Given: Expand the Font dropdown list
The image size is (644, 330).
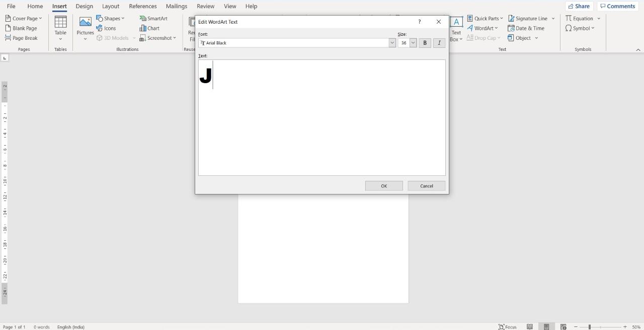Looking at the screenshot, I should (x=392, y=43).
